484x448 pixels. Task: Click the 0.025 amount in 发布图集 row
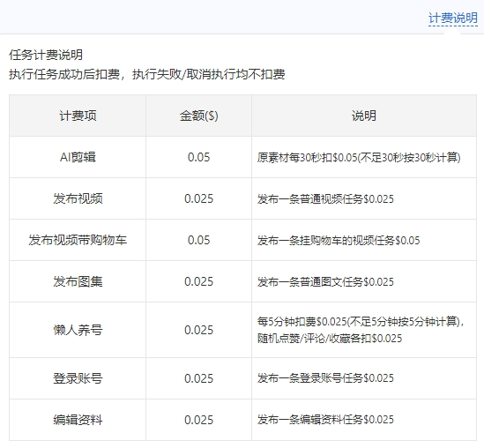coord(198,281)
